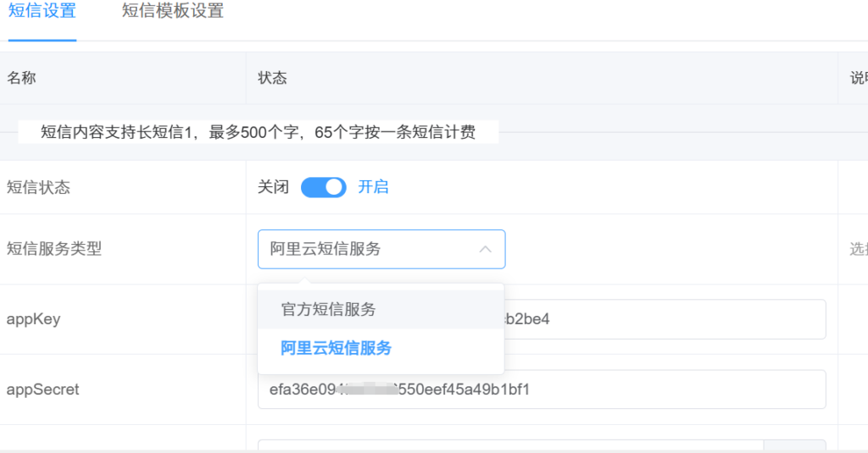Image resolution: width=868 pixels, height=453 pixels.
Task: Choose 阿里云短信服务 option in the list
Action: (x=337, y=348)
